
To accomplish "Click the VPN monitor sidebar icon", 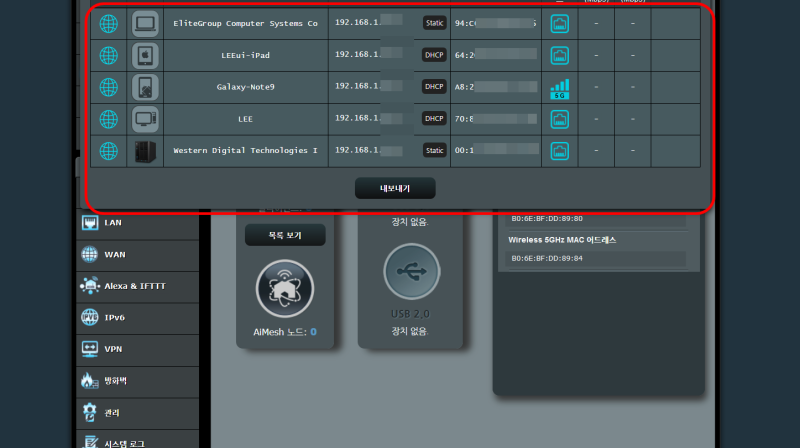I will tap(90, 350).
